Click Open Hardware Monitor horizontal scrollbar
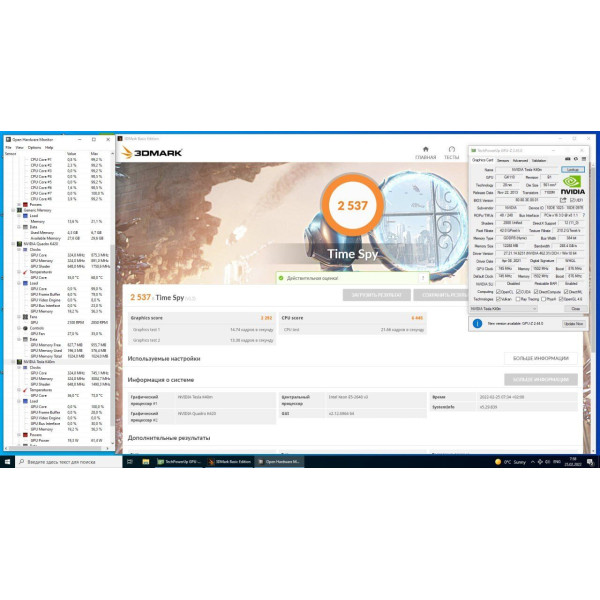The image size is (600, 600). pyautogui.click(x=56, y=448)
